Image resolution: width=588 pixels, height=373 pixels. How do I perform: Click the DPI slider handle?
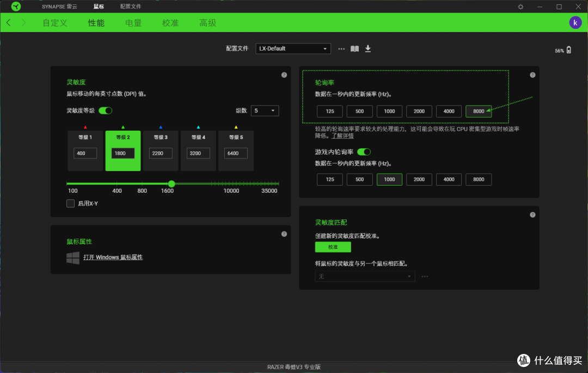[171, 184]
